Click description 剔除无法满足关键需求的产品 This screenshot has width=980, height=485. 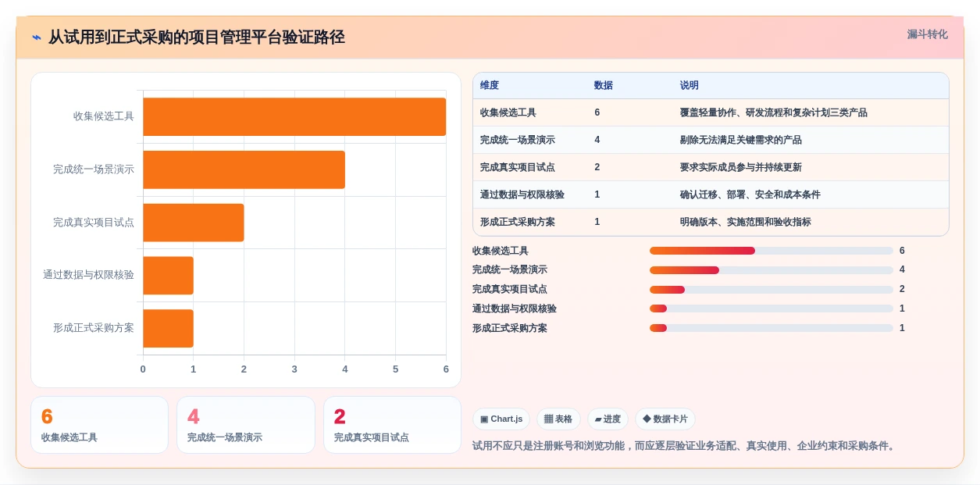click(741, 140)
